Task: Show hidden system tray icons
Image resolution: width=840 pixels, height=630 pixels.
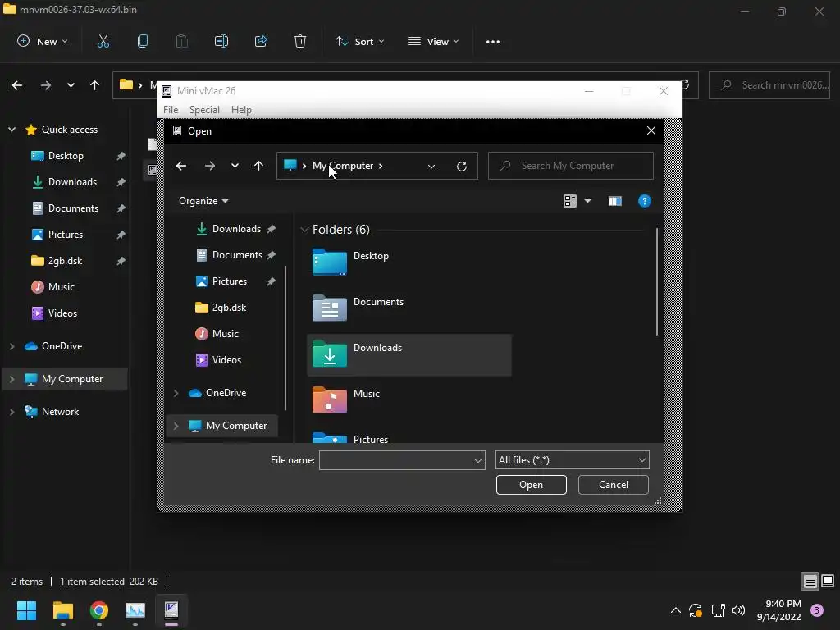Action: (676, 610)
